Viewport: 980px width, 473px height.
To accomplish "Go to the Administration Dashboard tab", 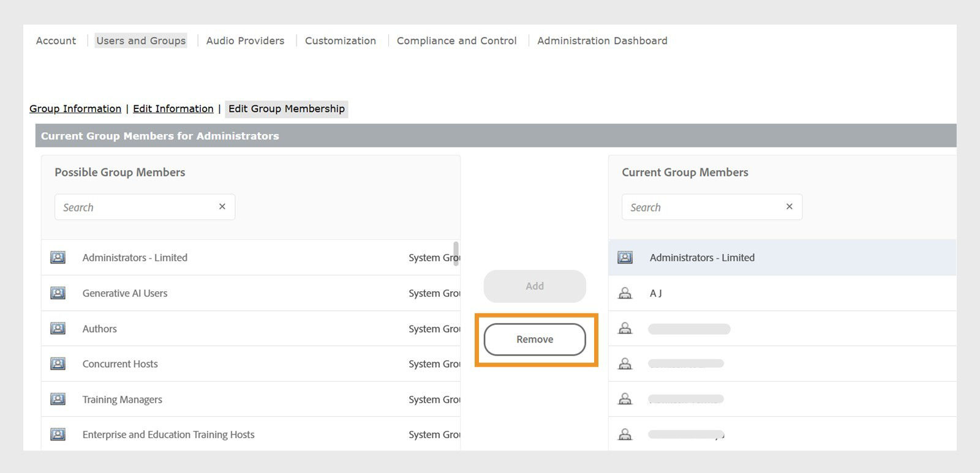I will (x=602, y=41).
